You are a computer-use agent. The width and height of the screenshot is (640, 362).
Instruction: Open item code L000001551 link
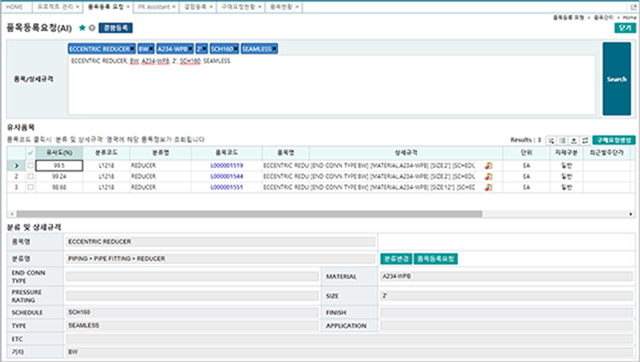pos(227,187)
